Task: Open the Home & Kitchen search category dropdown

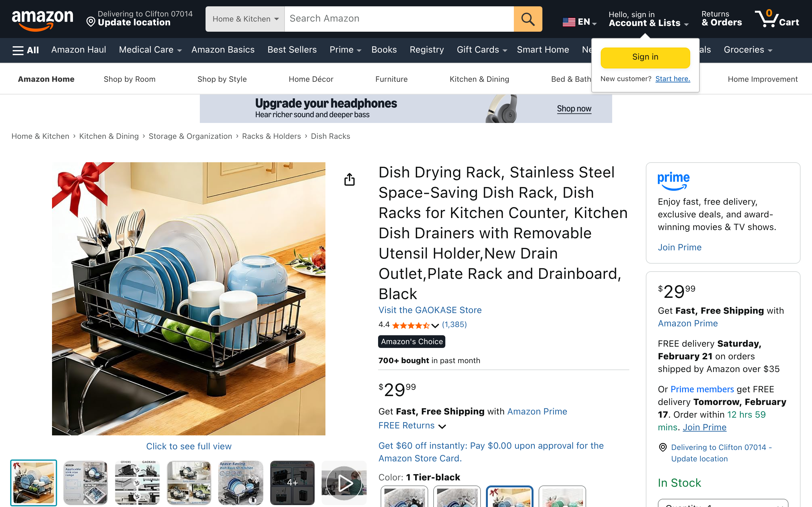Action: tap(245, 19)
